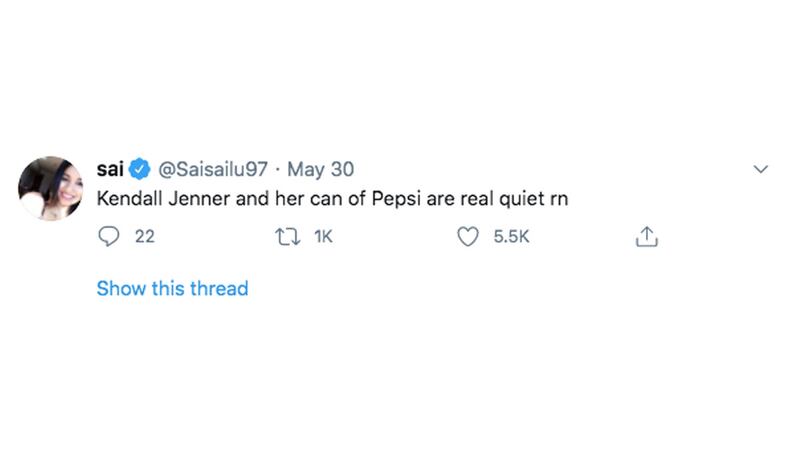Expand the tweet options chevron

761,169
